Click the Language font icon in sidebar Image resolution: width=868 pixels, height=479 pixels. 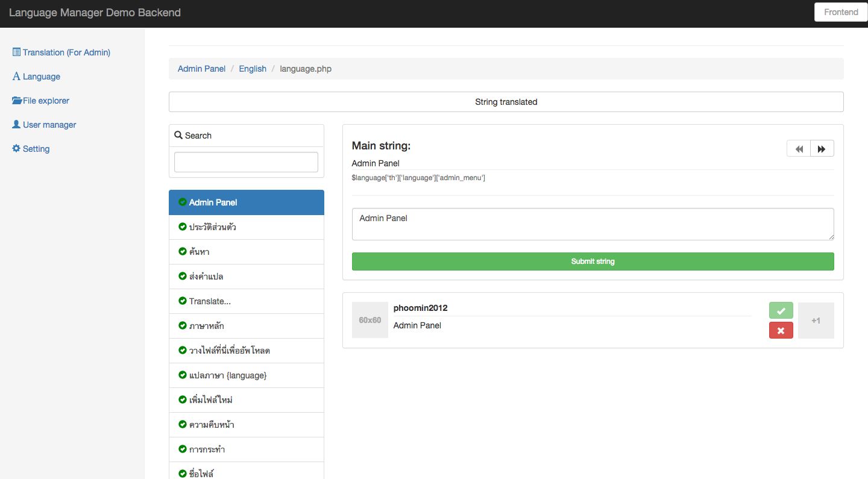point(16,77)
